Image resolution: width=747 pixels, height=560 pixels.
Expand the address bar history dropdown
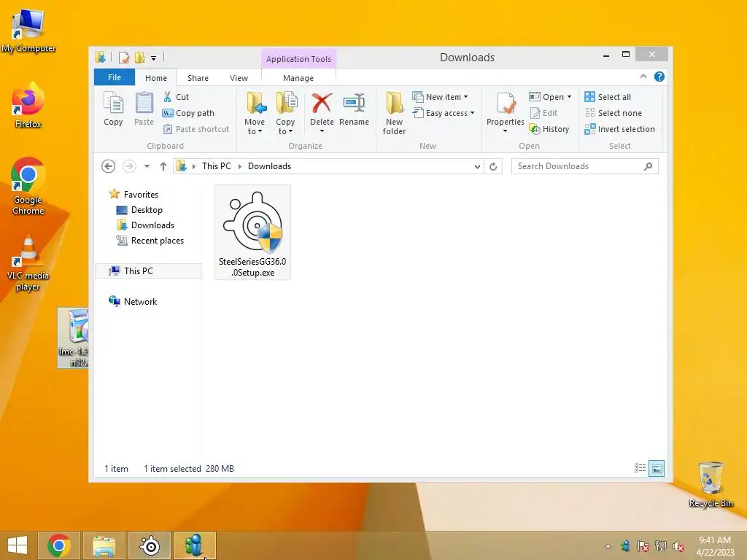pyautogui.click(x=477, y=166)
